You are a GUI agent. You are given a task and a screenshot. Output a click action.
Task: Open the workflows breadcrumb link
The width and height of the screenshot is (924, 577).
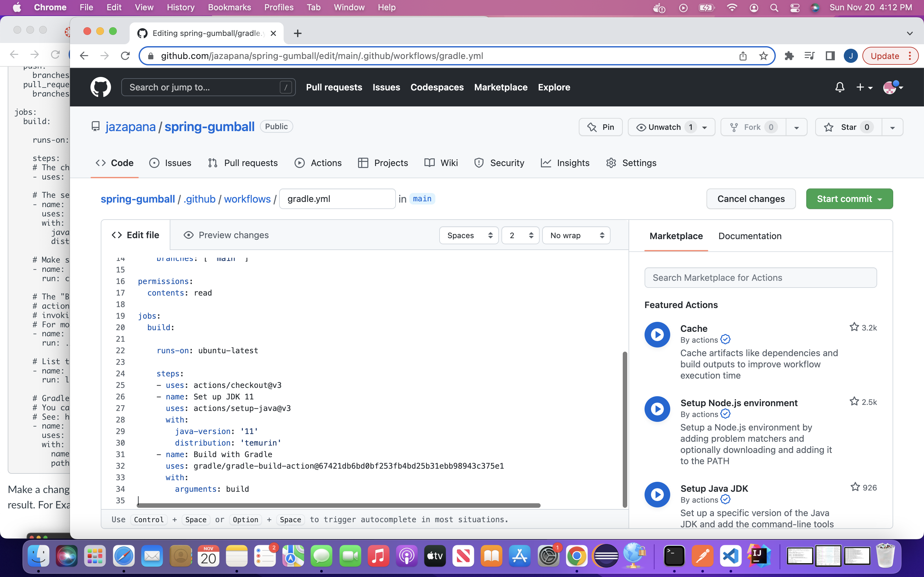[247, 198]
